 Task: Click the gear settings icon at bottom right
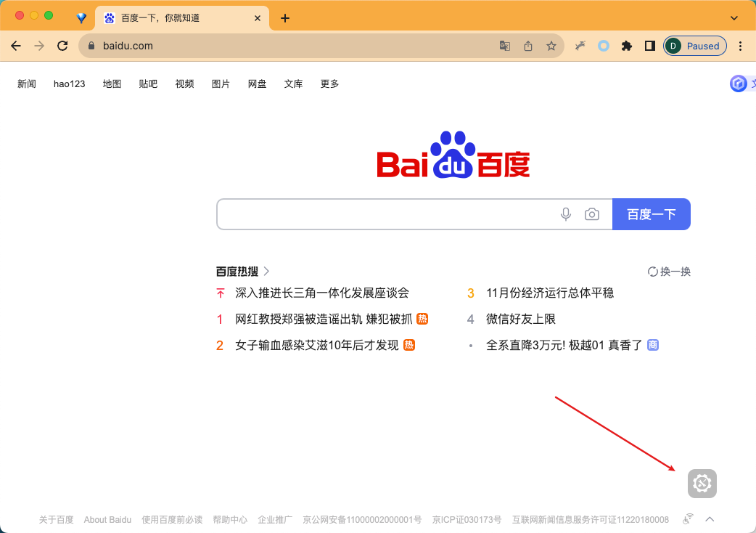tap(702, 484)
